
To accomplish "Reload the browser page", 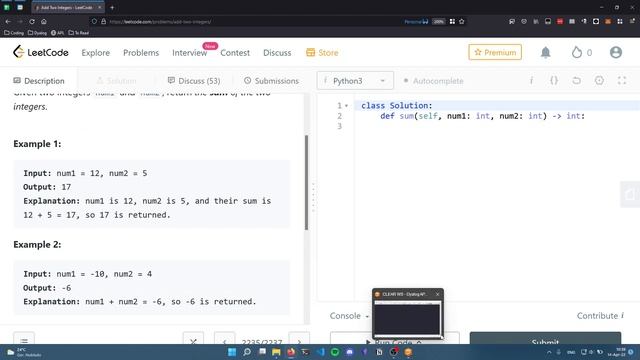I will tap(32, 21).
